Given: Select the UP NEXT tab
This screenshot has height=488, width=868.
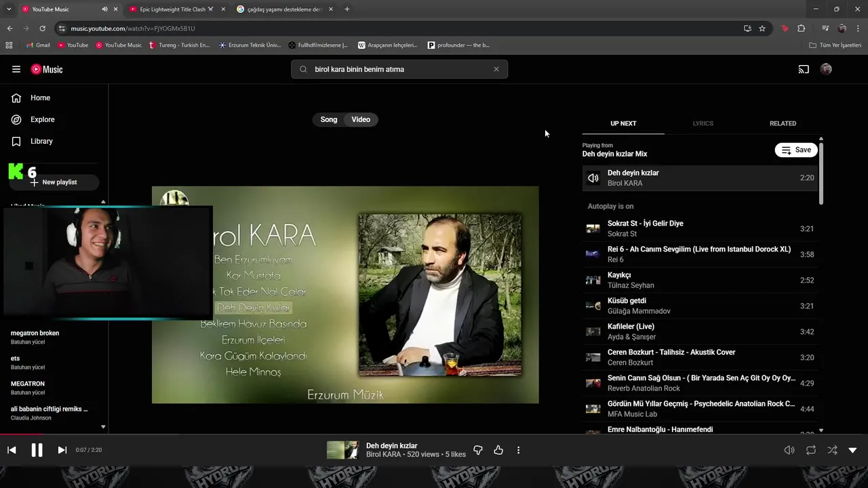Looking at the screenshot, I should 623,123.
